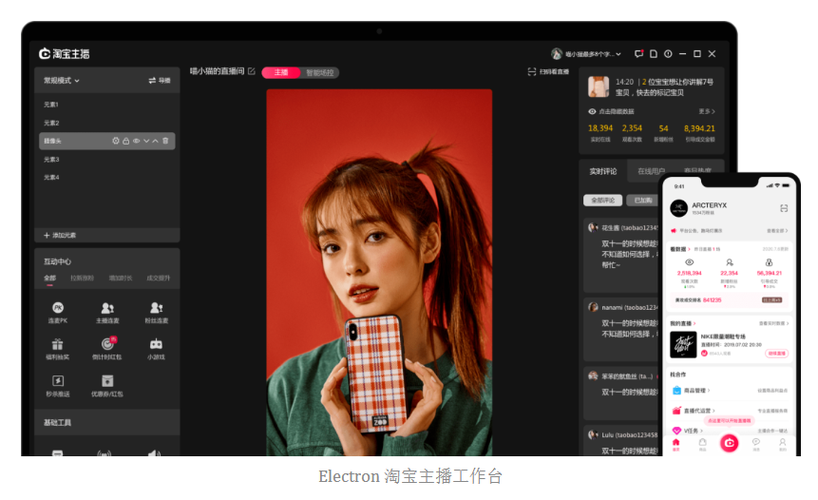This screenshot has height=500, width=818.
Task: Open the 秒杀推送 flash sale tool
Action: 58,385
